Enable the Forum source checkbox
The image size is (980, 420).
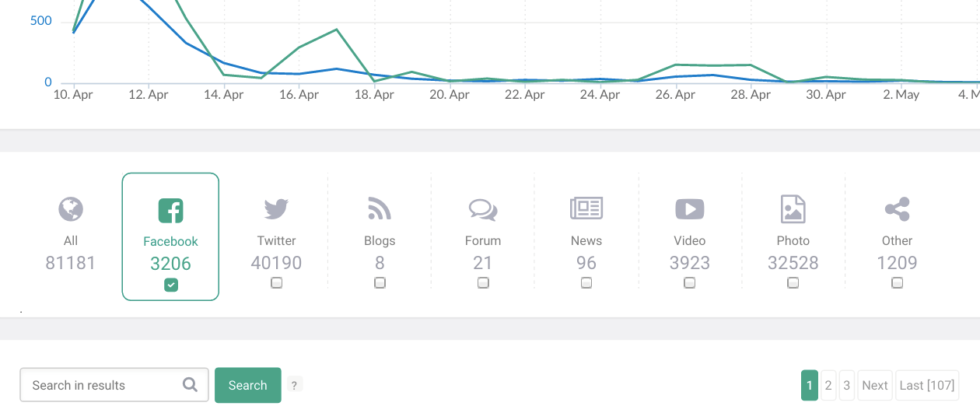[x=483, y=283]
